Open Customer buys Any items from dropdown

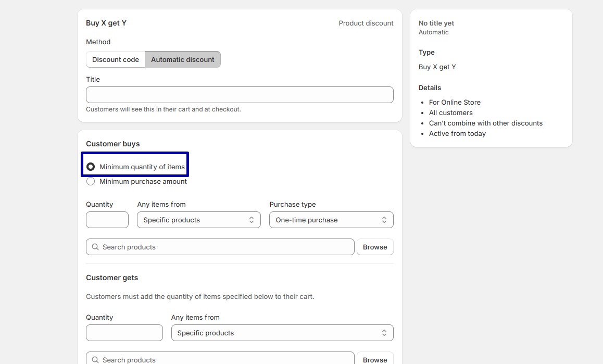199,220
